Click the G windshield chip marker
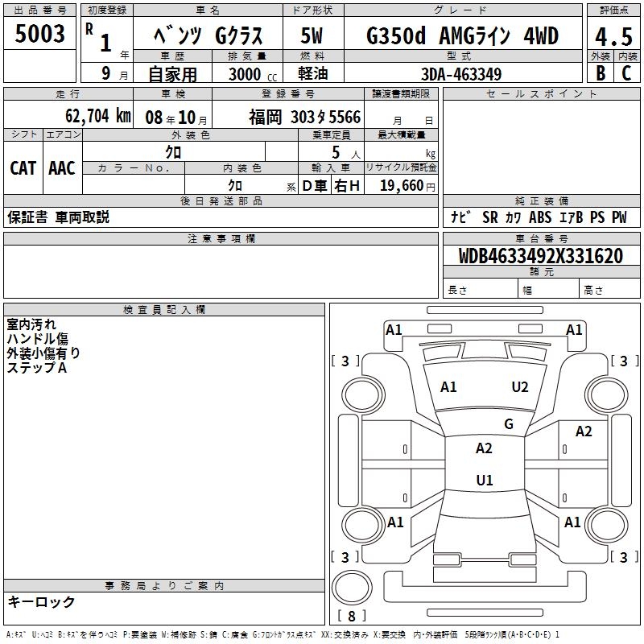The width and height of the screenshot is (644, 644). tap(508, 424)
